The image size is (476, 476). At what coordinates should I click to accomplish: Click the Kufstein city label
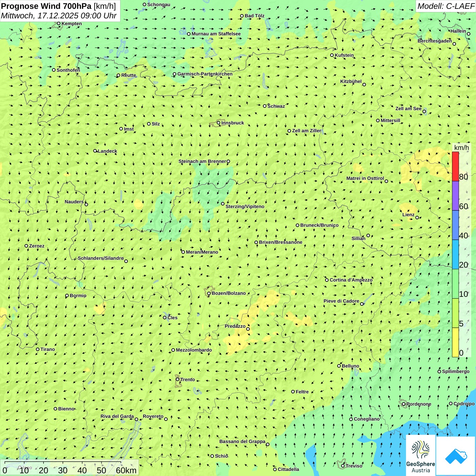(x=344, y=55)
